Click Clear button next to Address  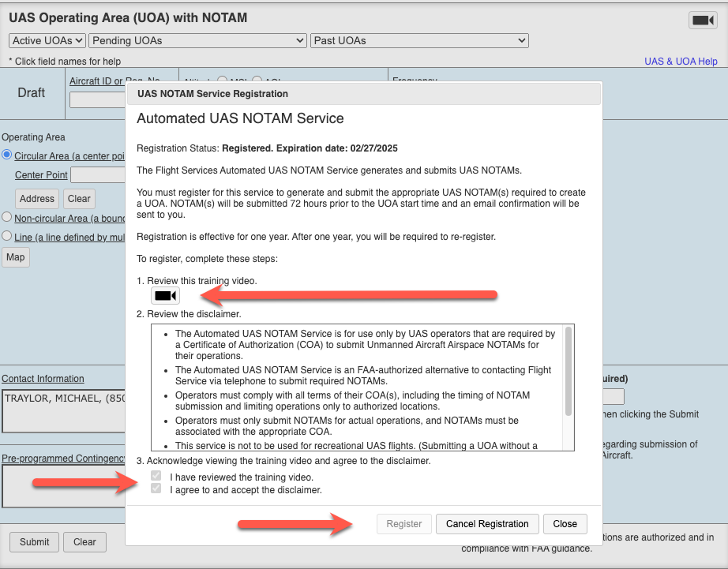click(x=79, y=199)
